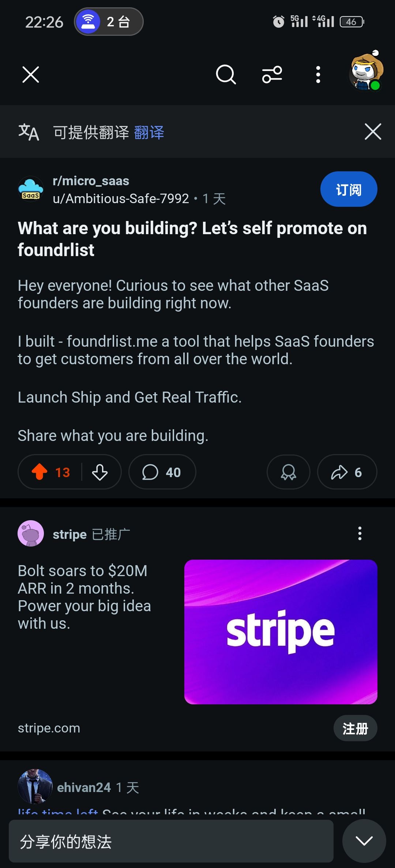Dismiss the translation banner

coord(373,132)
